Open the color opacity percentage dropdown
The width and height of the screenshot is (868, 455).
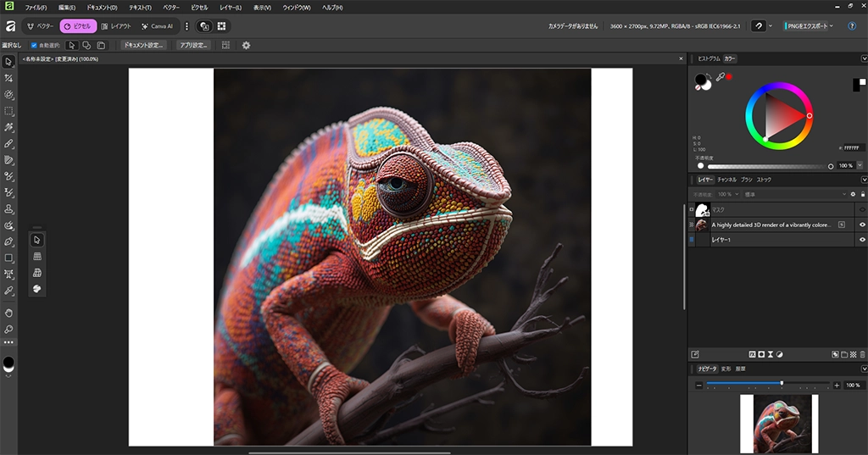[860, 165]
